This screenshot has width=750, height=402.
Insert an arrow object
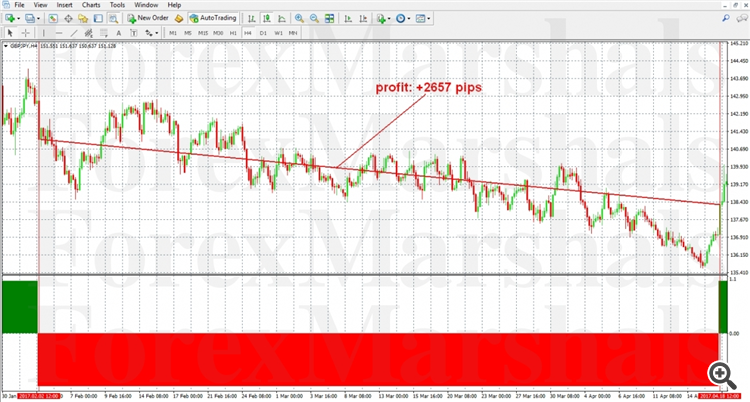coord(149,33)
